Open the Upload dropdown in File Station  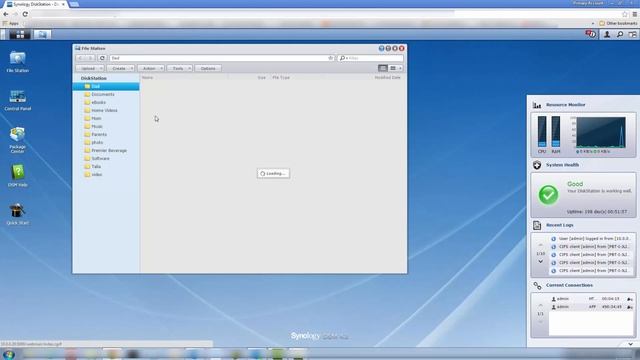click(x=90, y=68)
